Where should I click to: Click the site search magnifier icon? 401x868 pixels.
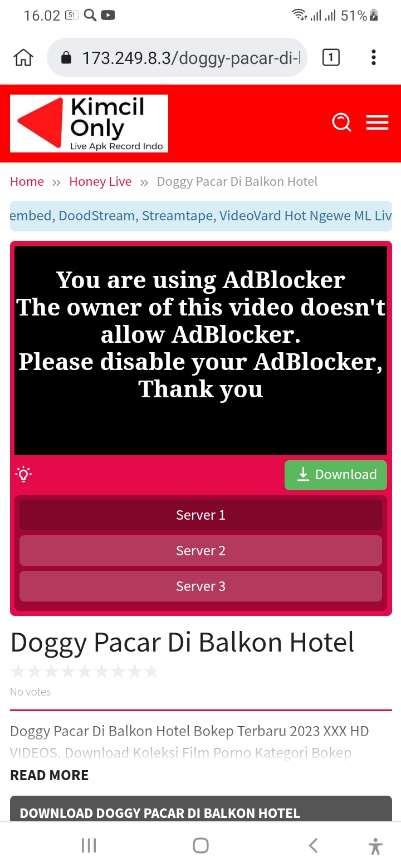(341, 122)
